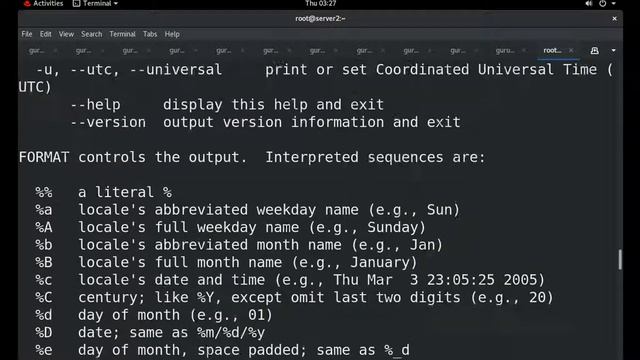Click 'output version information and exit'
The height and width of the screenshot is (360, 640).
point(312,122)
